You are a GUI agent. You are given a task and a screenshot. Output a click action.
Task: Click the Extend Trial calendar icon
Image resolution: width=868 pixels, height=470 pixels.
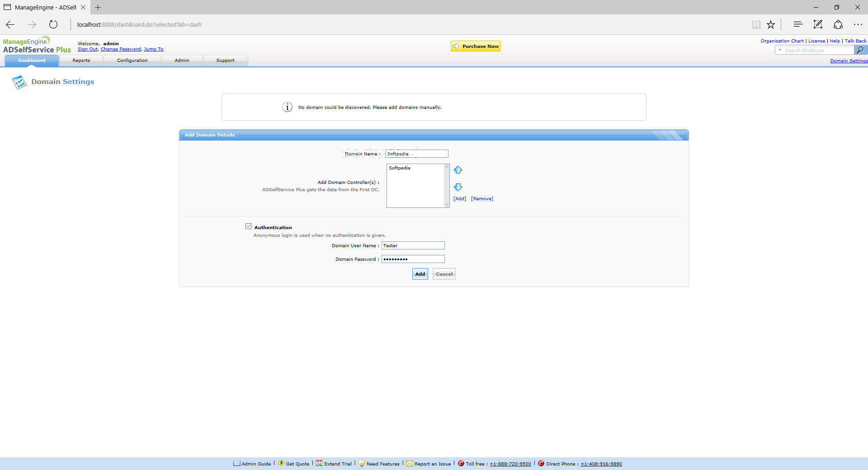319,463
